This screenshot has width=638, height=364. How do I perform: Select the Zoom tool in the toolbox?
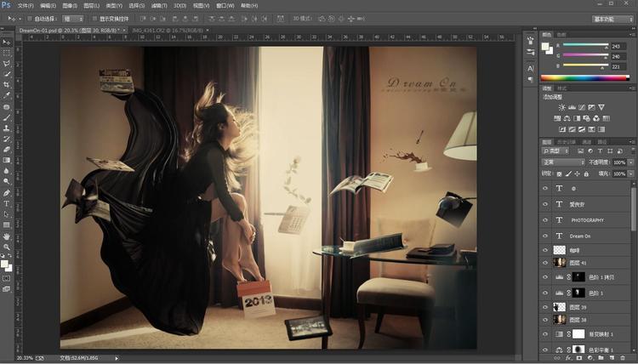tap(7, 247)
